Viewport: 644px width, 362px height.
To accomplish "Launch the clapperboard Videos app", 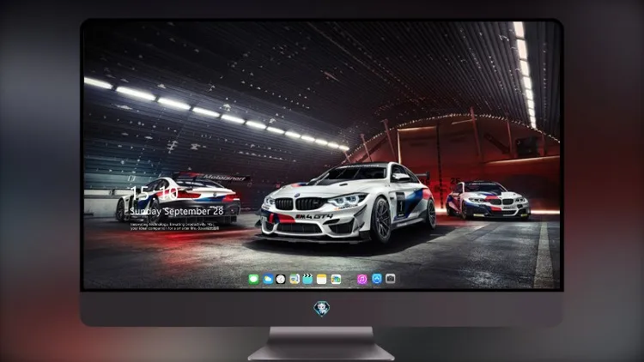I will [307, 279].
